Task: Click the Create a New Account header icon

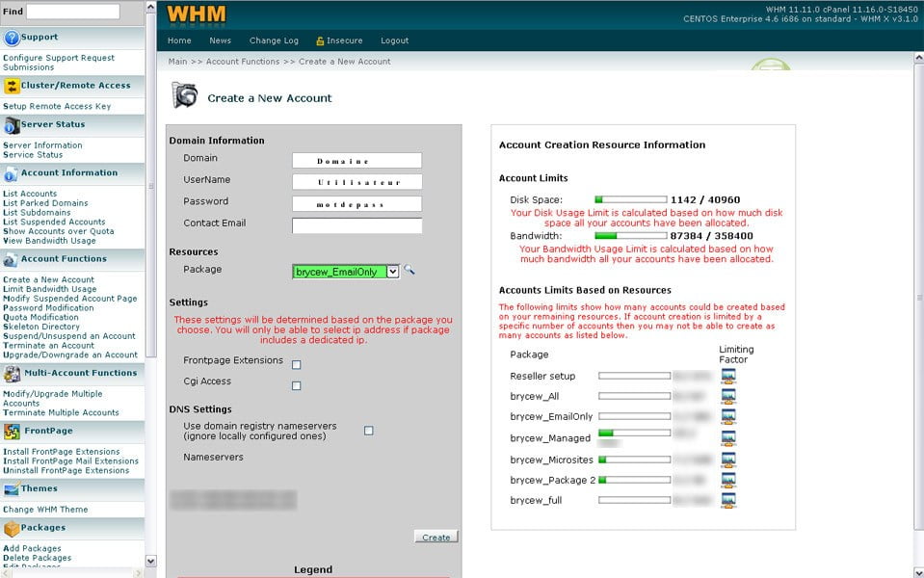Action: (184, 95)
